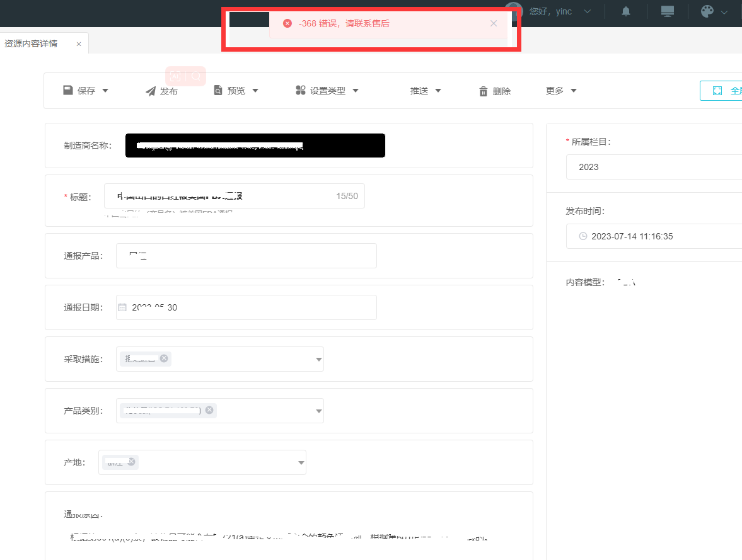
Task: Open the notification bell icon
Action: pos(625,11)
